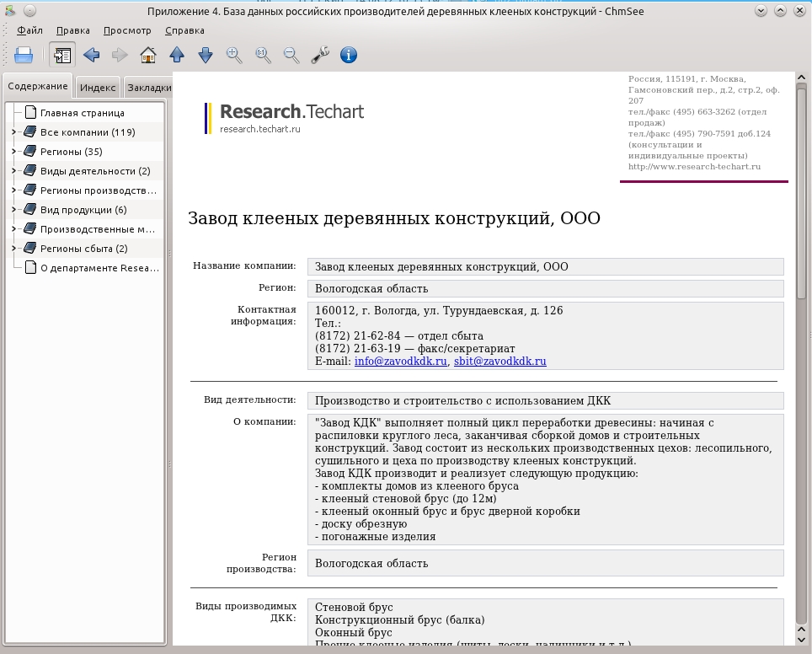Zoom out using the magnifier minus icon
The width and height of the screenshot is (812, 654).
pos(291,55)
